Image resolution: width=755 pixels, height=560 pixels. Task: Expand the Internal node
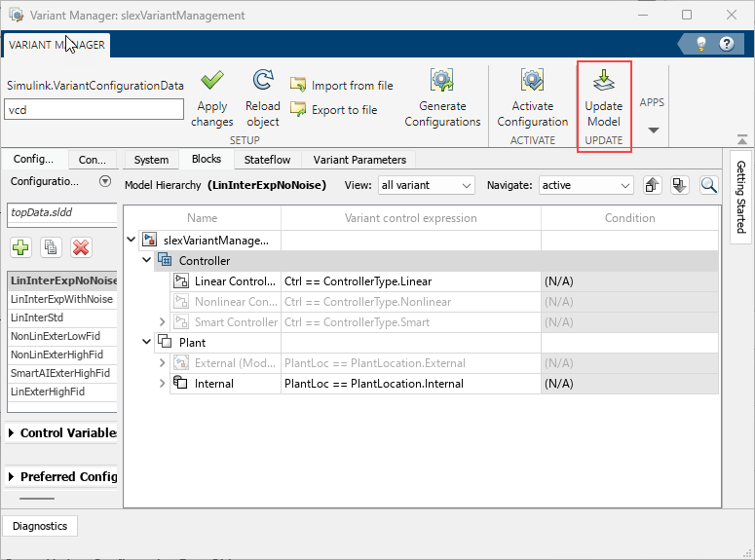163,384
